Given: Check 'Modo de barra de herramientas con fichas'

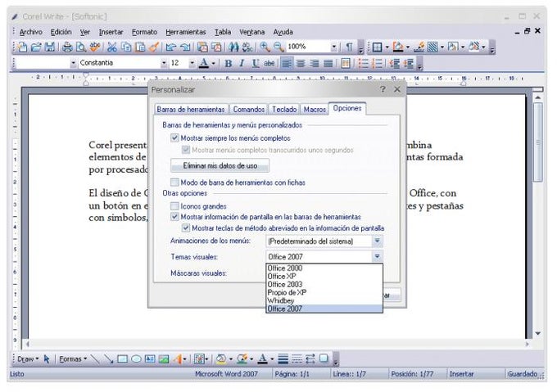Looking at the screenshot, I should tap(174, 182).
